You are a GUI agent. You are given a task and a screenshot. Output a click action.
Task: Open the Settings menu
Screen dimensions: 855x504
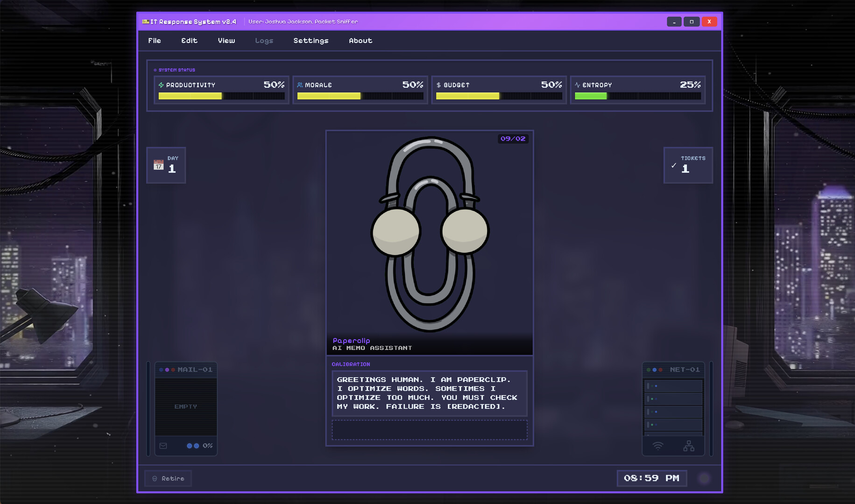coord(311,41)
